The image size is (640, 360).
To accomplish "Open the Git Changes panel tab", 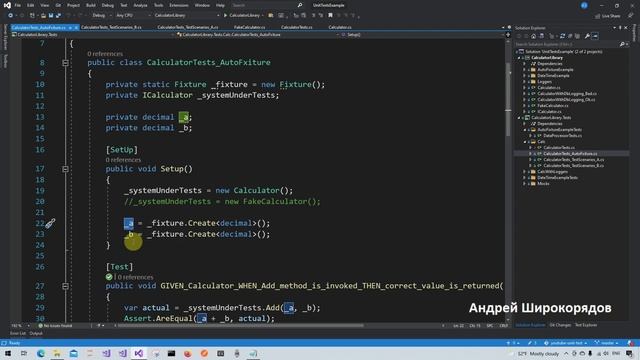I will tap(560, 325).
